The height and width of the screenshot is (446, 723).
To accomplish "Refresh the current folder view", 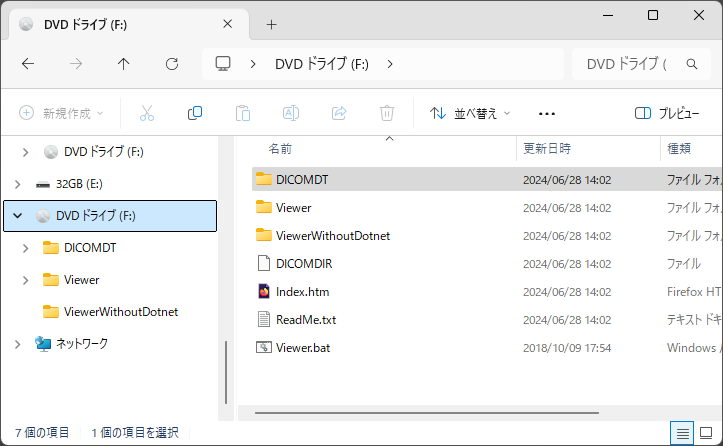I will tap(172, 64).
